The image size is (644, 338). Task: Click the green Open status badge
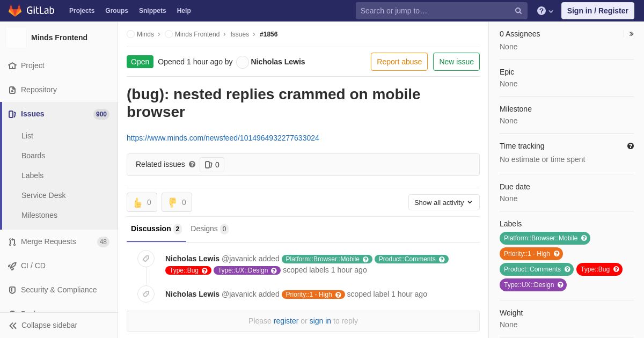tap(140, 62)
